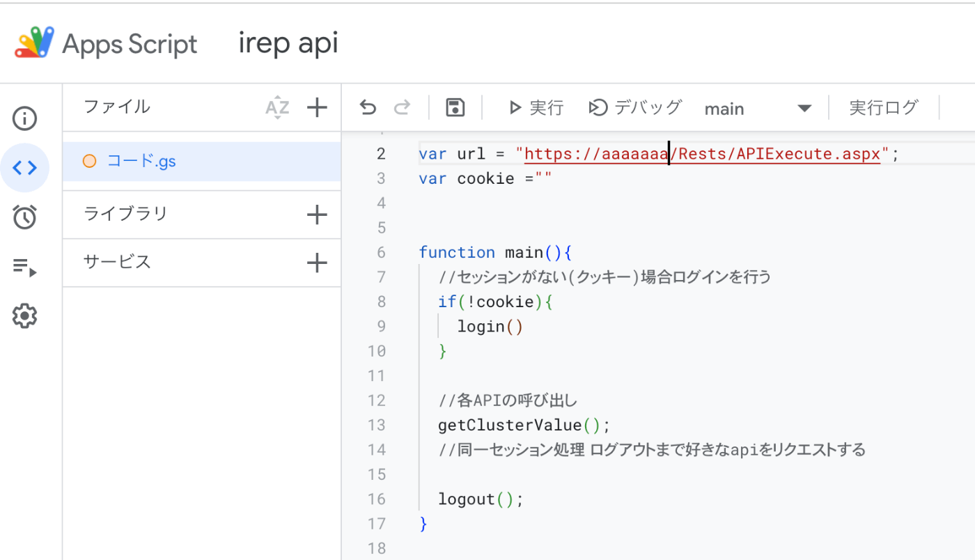The width and height of the screenshot is (975, 560).
Task: Click the project title irep api
Action: (x=288, y=42)
